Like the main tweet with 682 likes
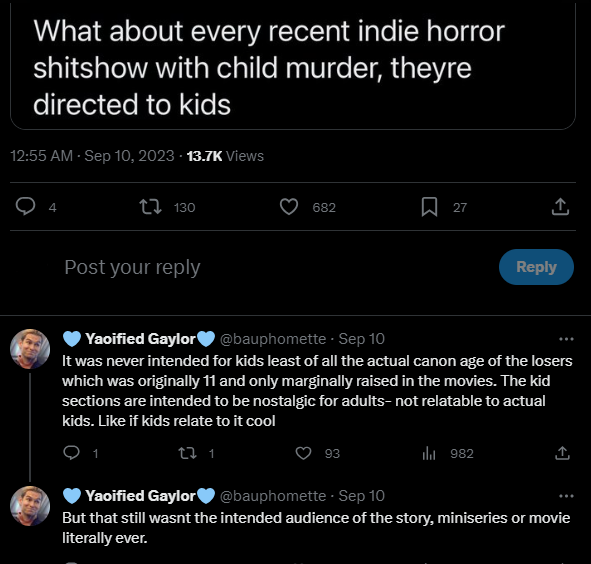This screenshot has width=591, height=564. tap(289, 207)
